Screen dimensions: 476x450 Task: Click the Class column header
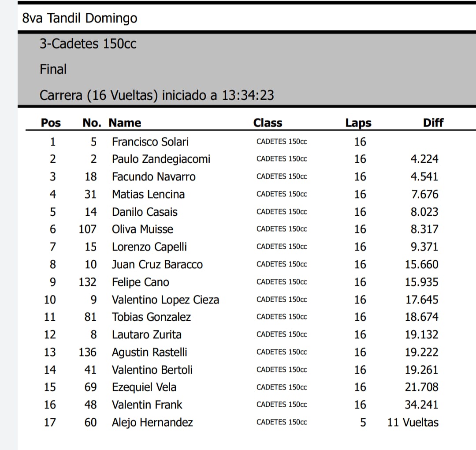(x=268, y=123)
